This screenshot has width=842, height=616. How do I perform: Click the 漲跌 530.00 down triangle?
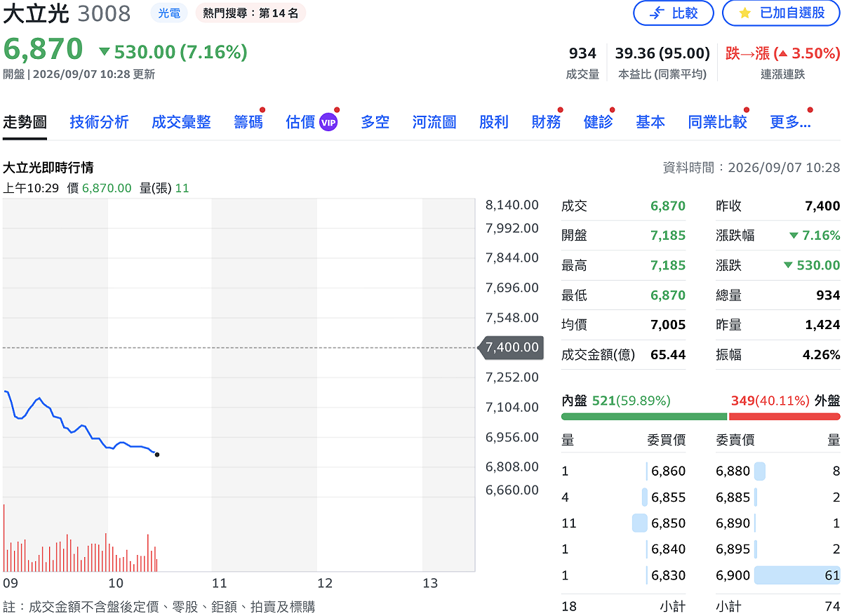788,265
